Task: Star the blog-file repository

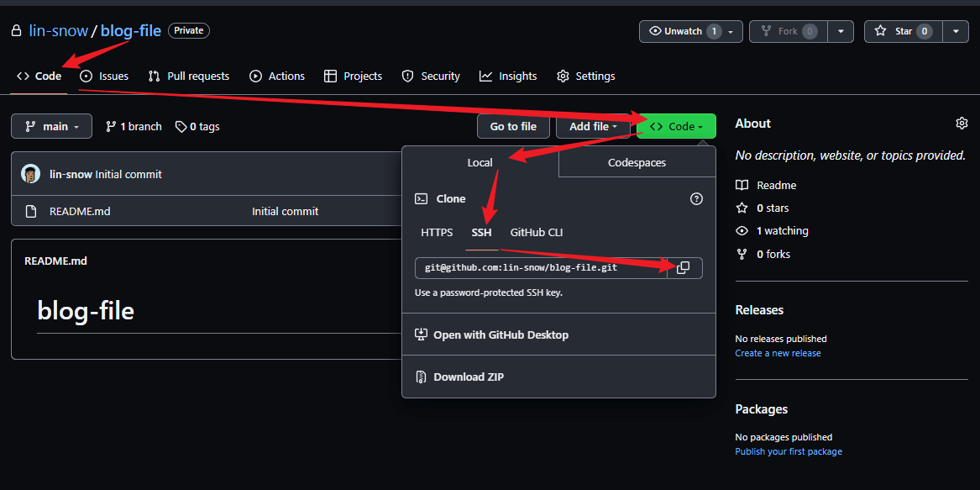Action: click(x=904, y=31)
